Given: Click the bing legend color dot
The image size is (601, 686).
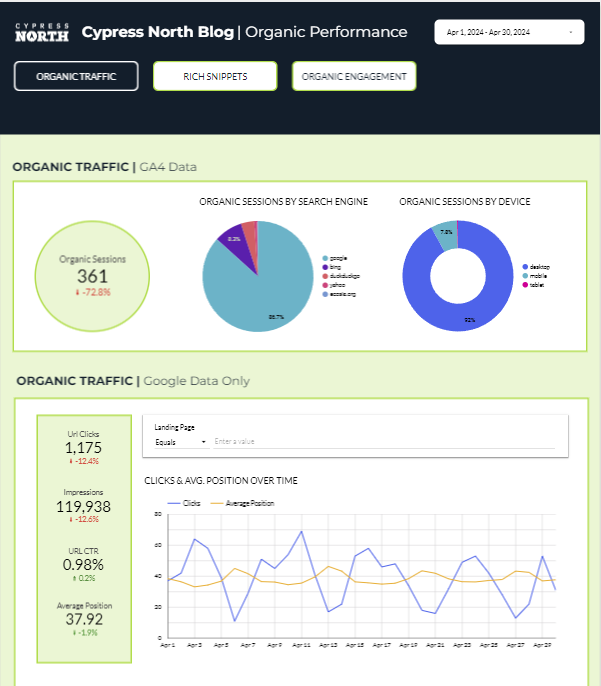Looking at the screenshot, I should 325,267.
